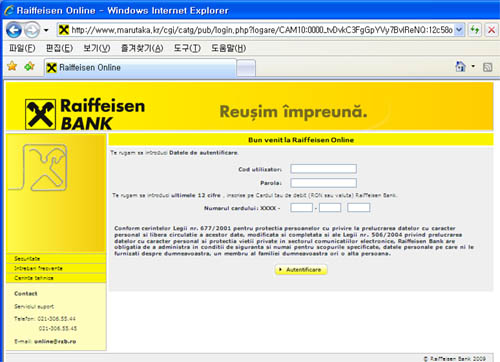This screenshot has width=500, height=362.
Task: Select the Raiffeisen Online tab
Action: pos(140,68)
